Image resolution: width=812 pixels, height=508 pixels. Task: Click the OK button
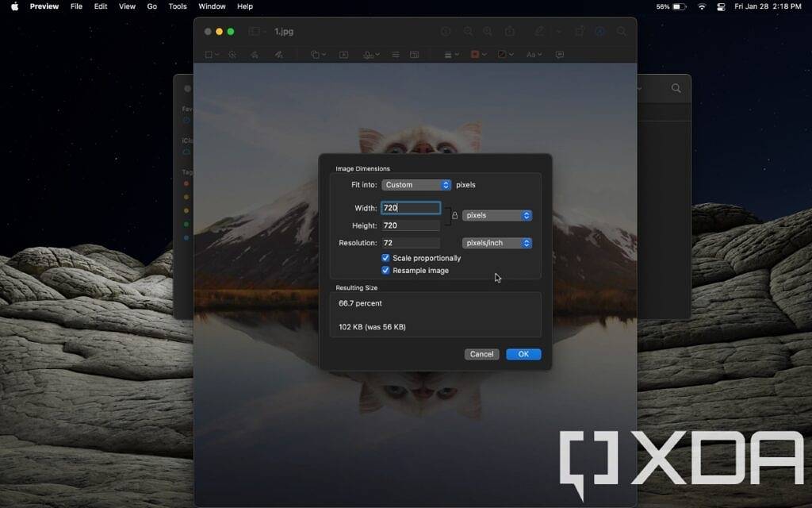point(523,354)
